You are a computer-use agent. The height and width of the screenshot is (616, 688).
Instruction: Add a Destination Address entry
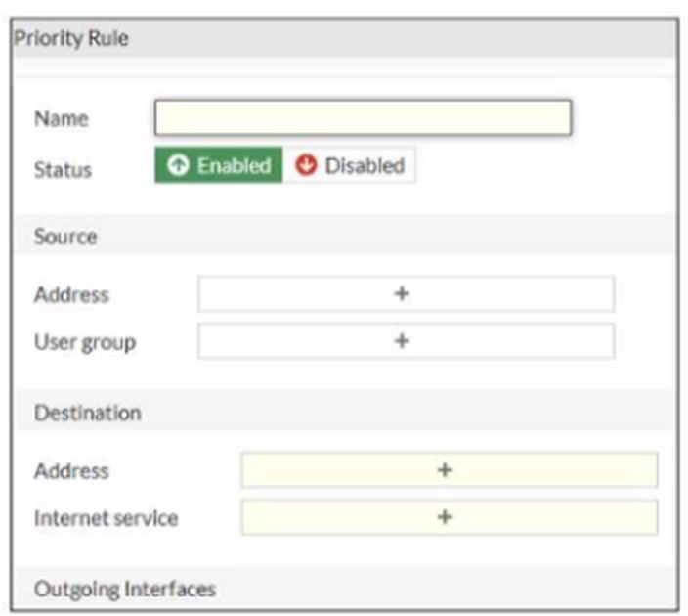tap(450, 470)
